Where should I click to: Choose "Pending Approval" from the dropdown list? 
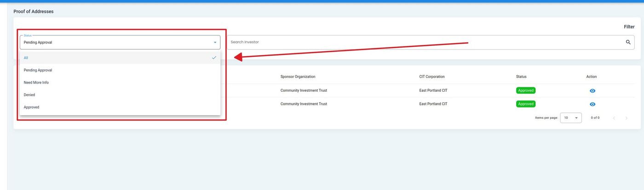coord(38,70)
